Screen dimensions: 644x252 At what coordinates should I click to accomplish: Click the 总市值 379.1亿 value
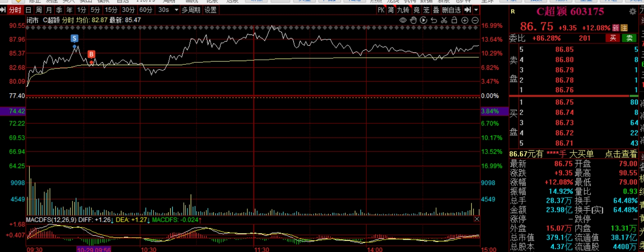pos(559,238)
